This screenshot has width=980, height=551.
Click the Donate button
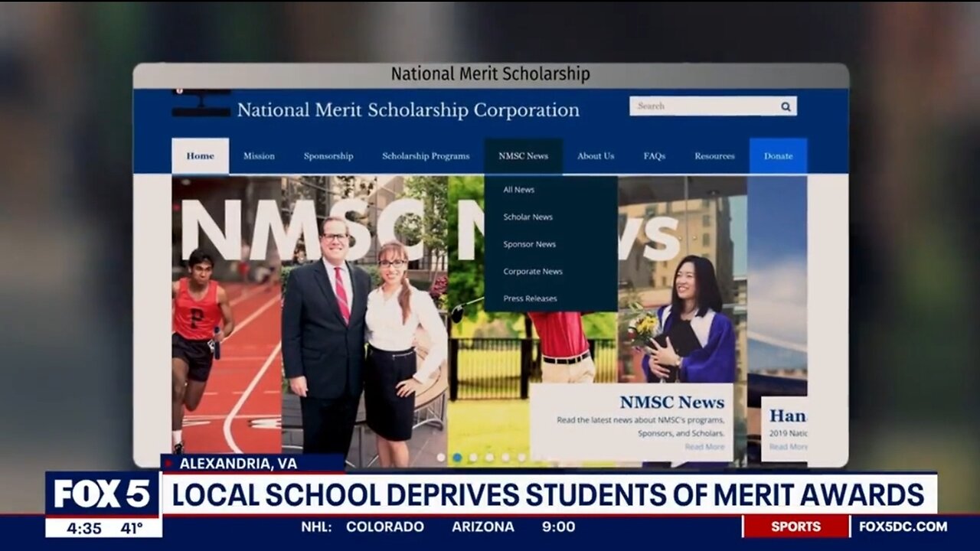(778, 156)
